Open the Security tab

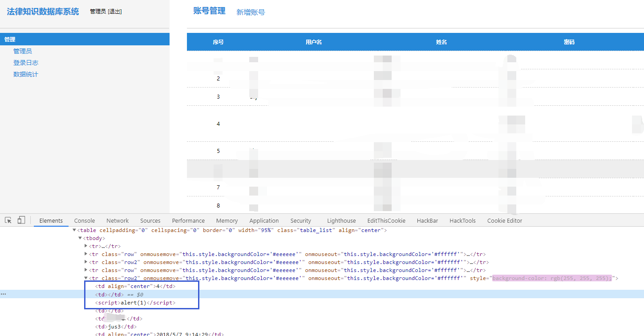(301, 220)
